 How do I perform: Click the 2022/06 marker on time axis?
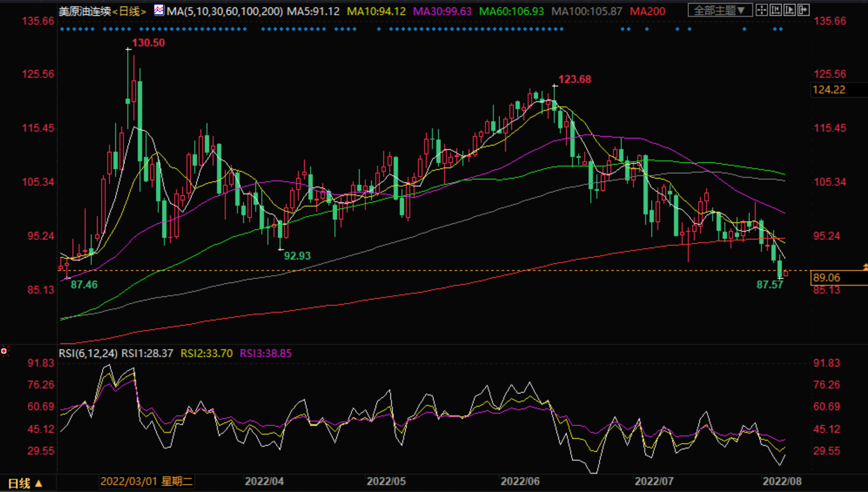coord(520,481)
